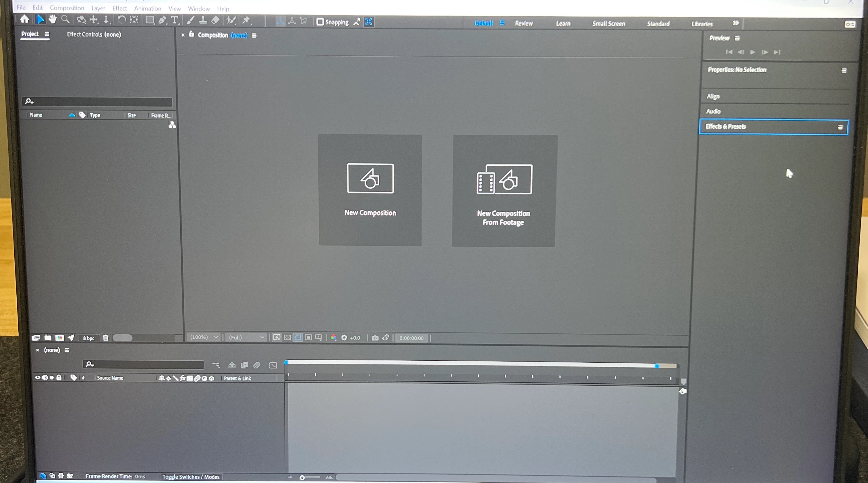Select the Pen tool
Viewport: 868px width, 483px height.
point(163,20)
